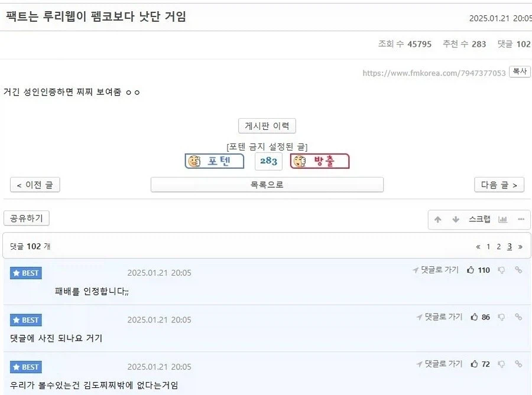Copy the permalink of the last comment
Screen dimensions: 532x395
518,364
